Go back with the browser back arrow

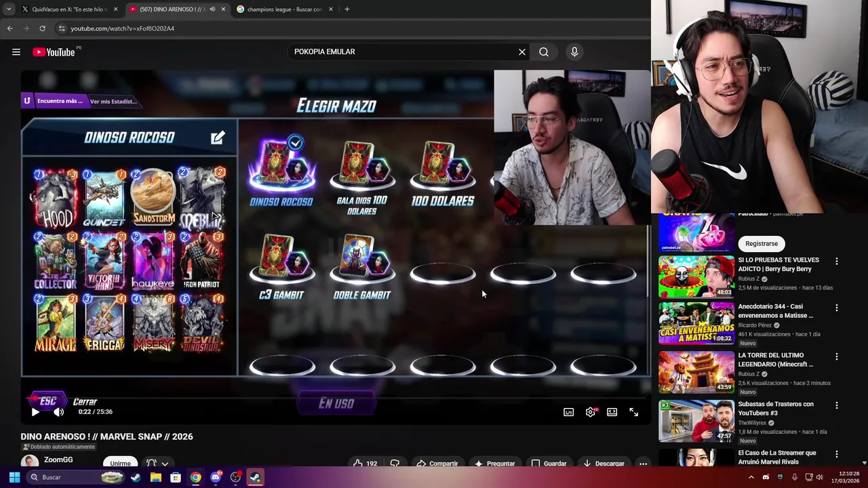click(x=9, y=28)
